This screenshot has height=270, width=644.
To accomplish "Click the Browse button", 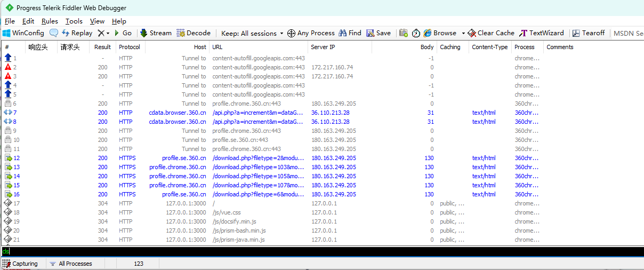I will 440,33.
